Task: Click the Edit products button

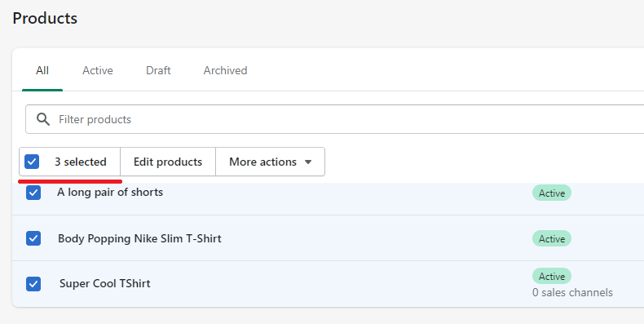Action: (x=168, y=162)
